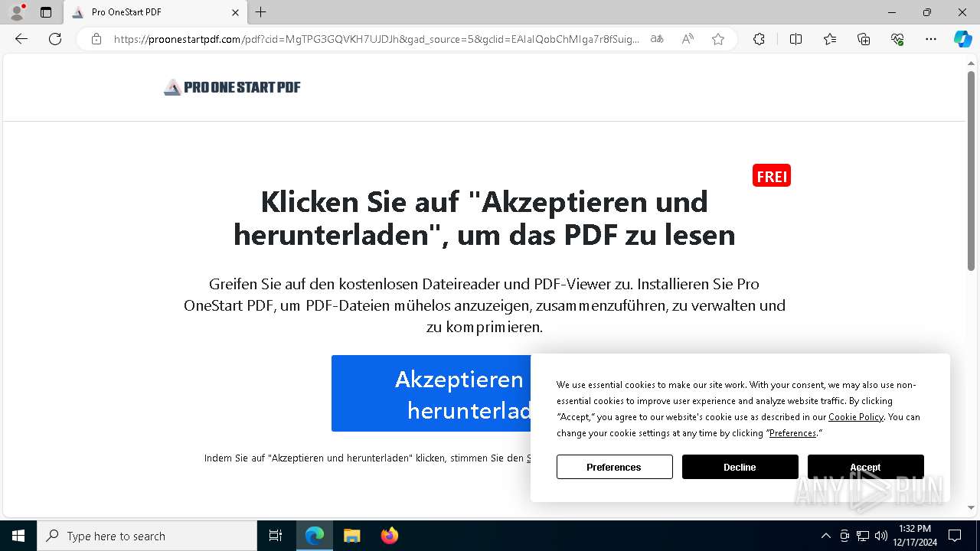Click the page vertical scrollbar

[971, 171]
